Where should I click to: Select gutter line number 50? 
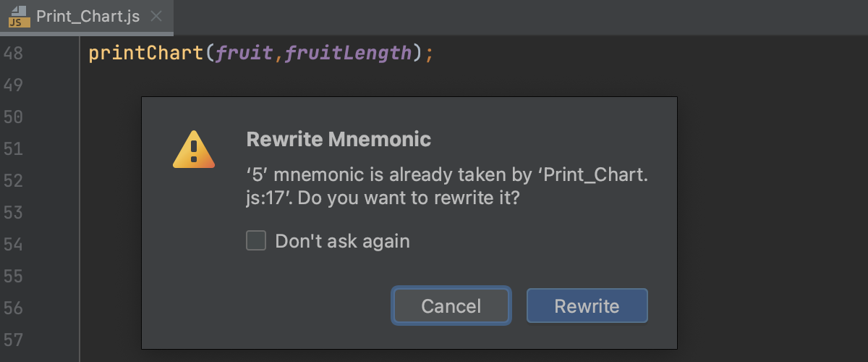click(13, 117)
